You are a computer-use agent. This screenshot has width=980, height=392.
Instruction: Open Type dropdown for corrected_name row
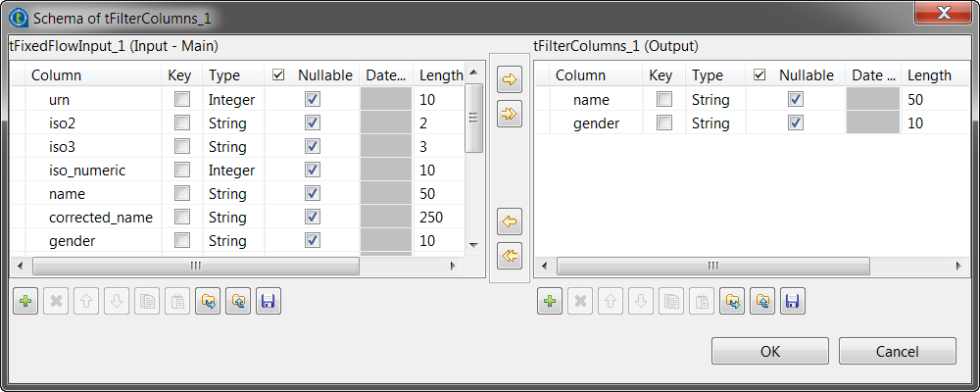pyautogui.click(x=232, y=217)
